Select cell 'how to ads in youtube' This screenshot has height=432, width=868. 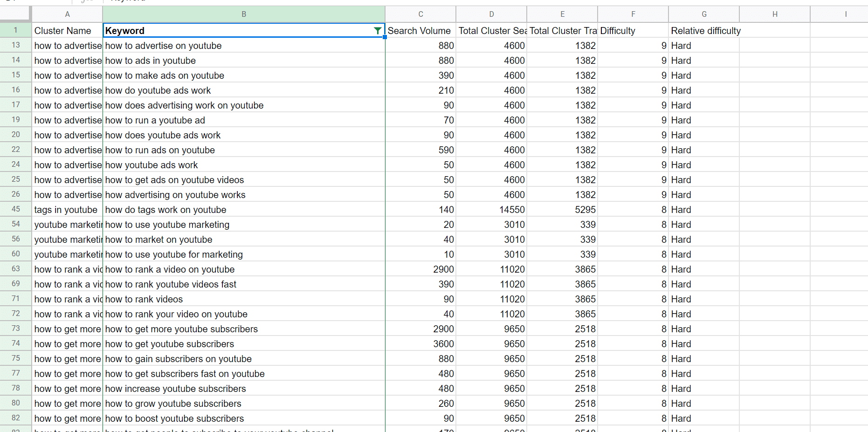(x=244, y=61)
